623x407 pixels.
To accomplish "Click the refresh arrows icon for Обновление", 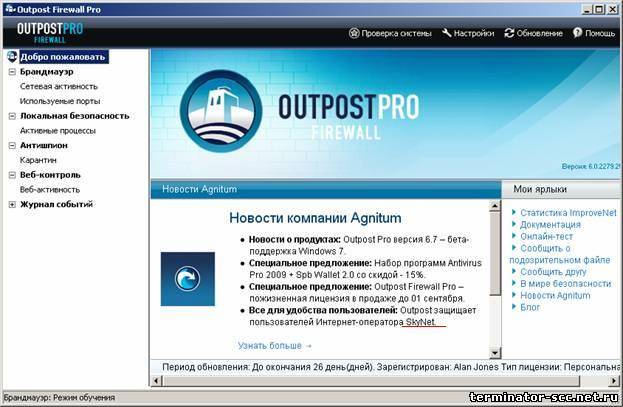I will click(x=509, y=33).
